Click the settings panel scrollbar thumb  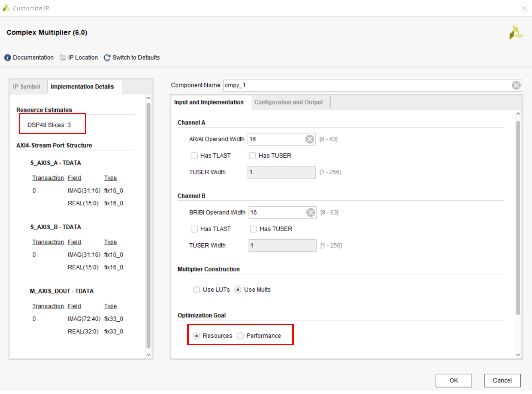(x=518, y=217)
